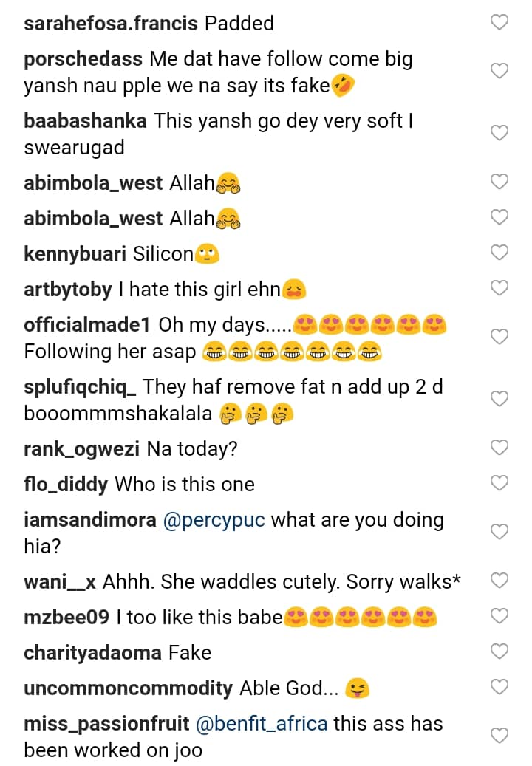
Task: Toggle like on wani__x's comment
Action: coord(500,581)
